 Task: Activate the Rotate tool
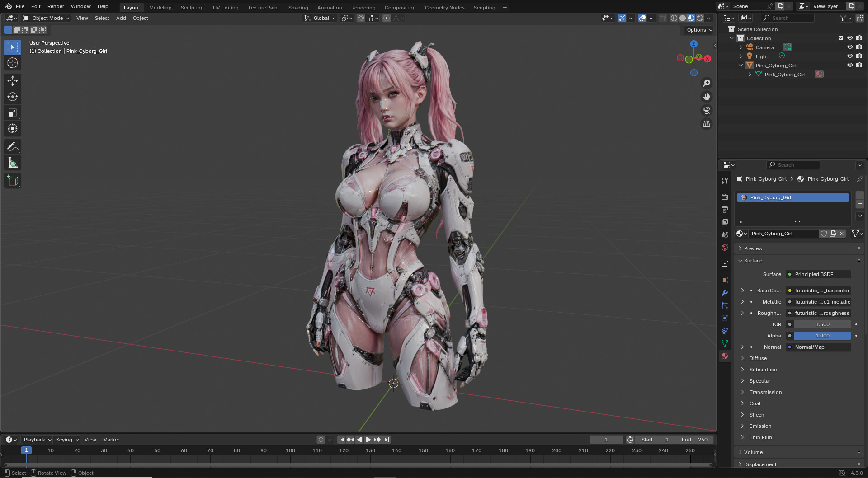13,97
